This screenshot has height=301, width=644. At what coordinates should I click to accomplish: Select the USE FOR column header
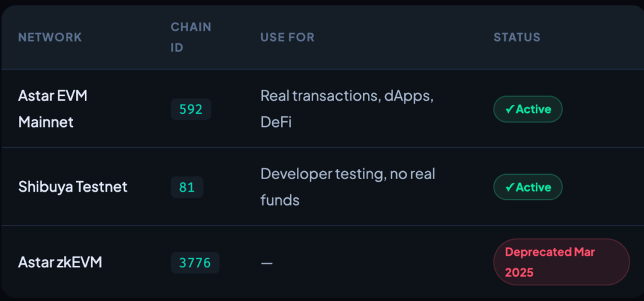coord(287,37)
